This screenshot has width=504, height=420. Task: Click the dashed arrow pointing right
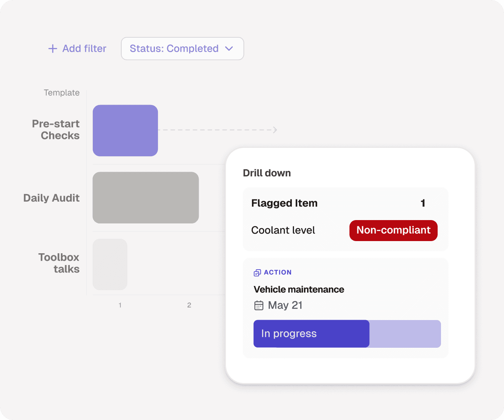[x=218, y=130]
